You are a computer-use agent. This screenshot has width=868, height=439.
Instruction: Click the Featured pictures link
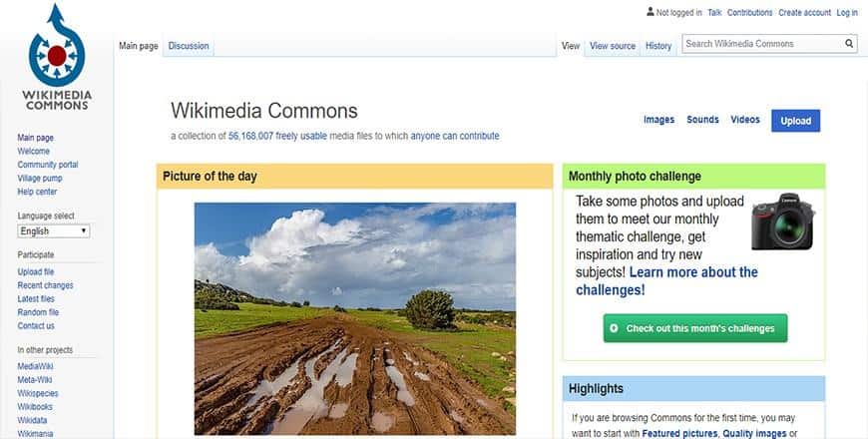678,434
